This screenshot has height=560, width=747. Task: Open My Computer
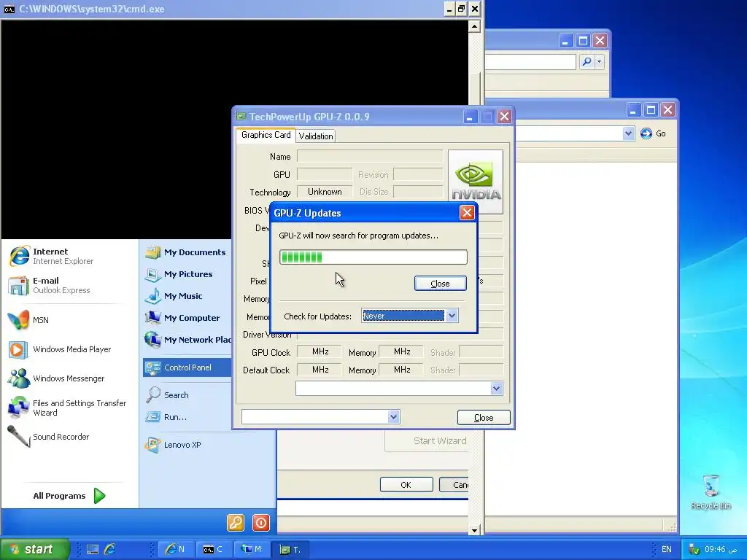(182, 318)
